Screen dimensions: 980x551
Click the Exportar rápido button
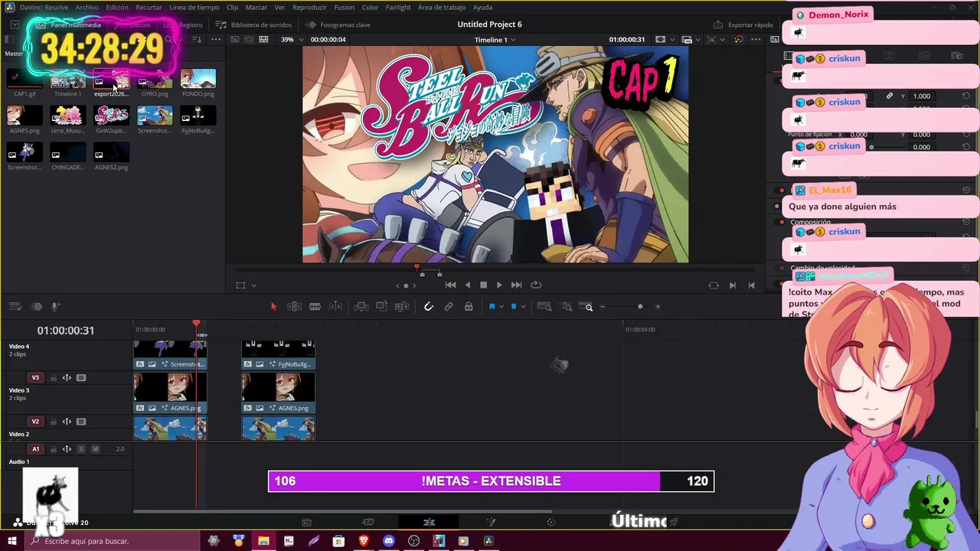coord(743,24)
